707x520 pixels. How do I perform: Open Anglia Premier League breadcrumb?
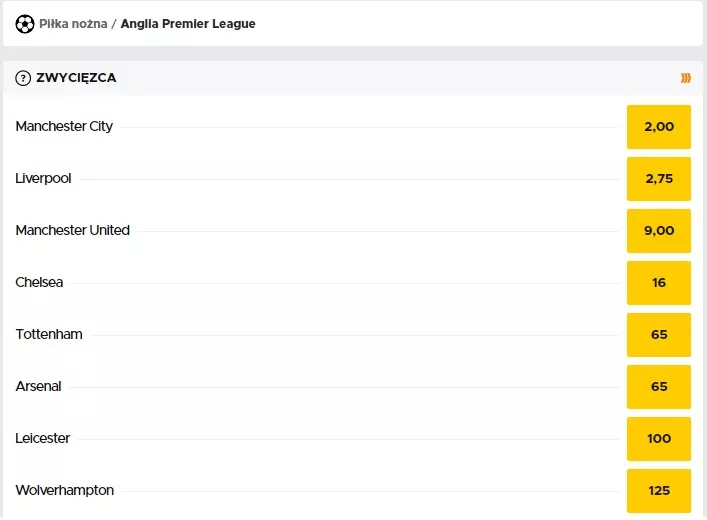coord(188,23)
